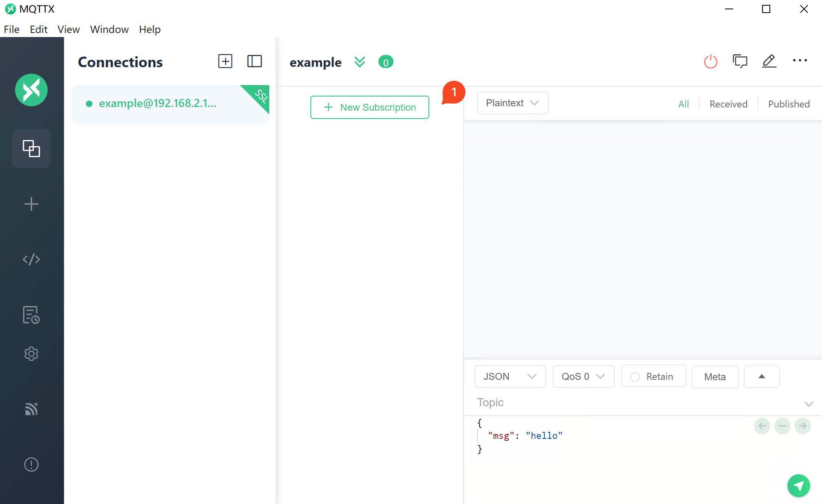Open the Edit menu
The height and width of the screenshot is (504, 822).
[x=39, y=29]
